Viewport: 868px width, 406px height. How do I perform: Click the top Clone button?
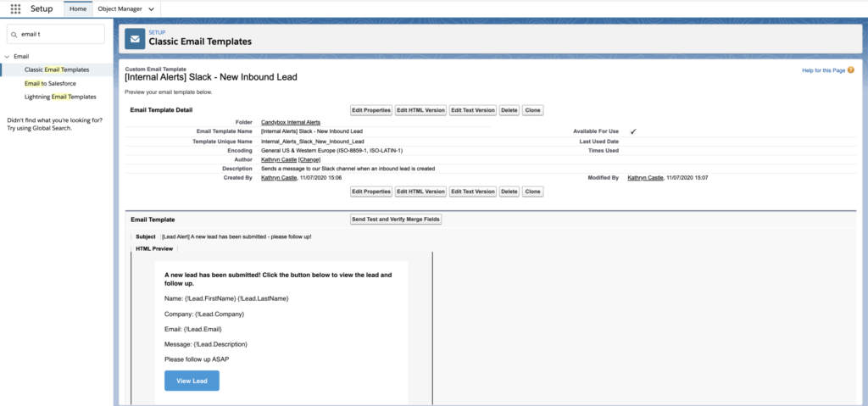tap(532, 110)
